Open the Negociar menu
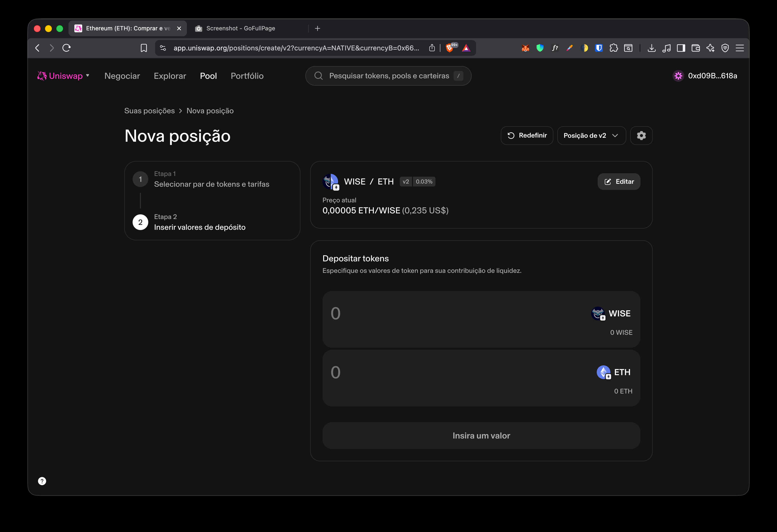Viewport: 777px width, 532px height. point(122,76)
